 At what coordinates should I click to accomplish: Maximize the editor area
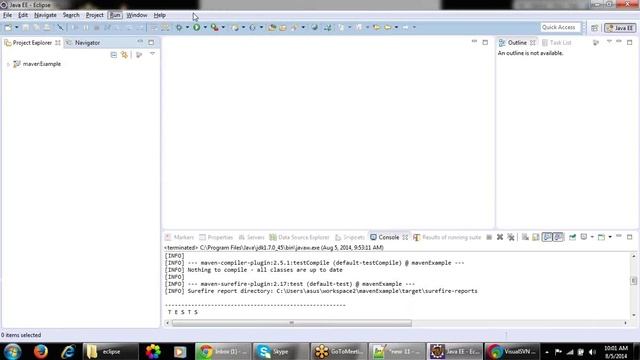[x=485, y=42]
